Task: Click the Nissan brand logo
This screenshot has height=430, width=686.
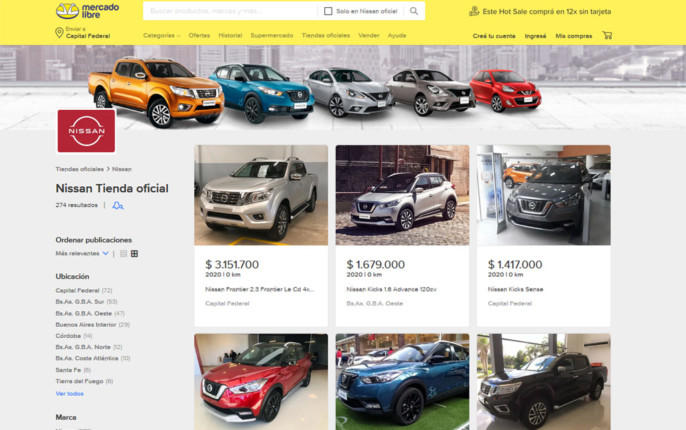Action: coord(86,131)
